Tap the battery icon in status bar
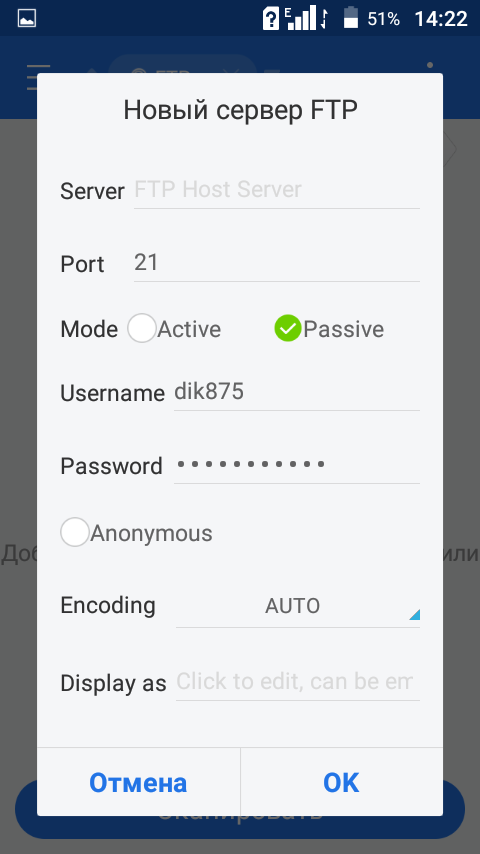This screenshot has width=480, height=854. [x=351, y=18]
